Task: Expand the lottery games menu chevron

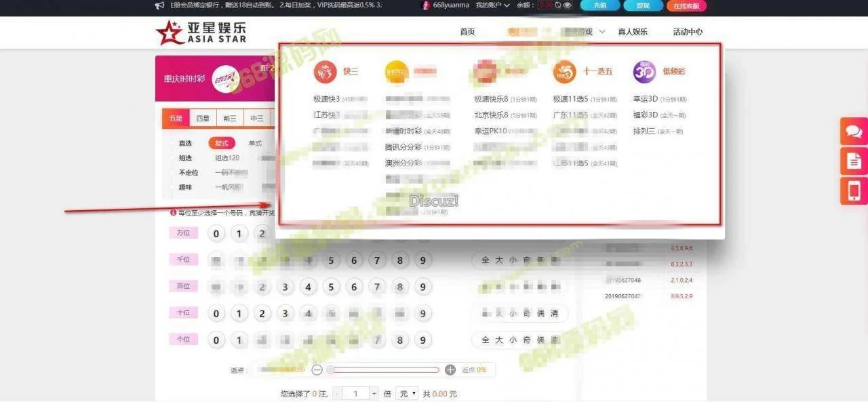Action: click(x=602, y=32)
